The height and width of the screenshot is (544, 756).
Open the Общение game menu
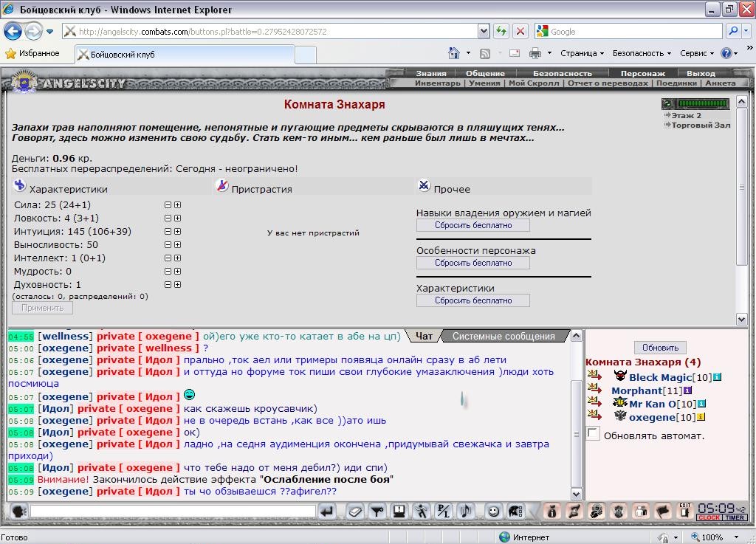point(485,73)
